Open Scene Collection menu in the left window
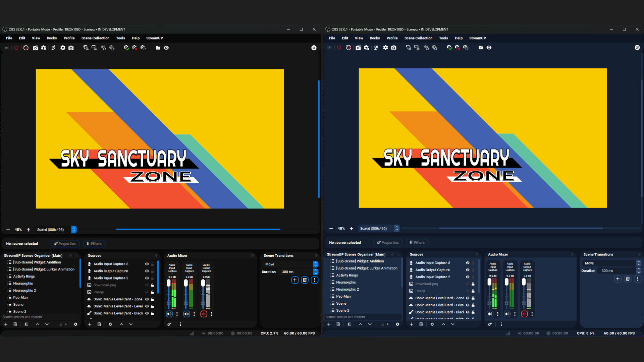 (x=95, y=38)
